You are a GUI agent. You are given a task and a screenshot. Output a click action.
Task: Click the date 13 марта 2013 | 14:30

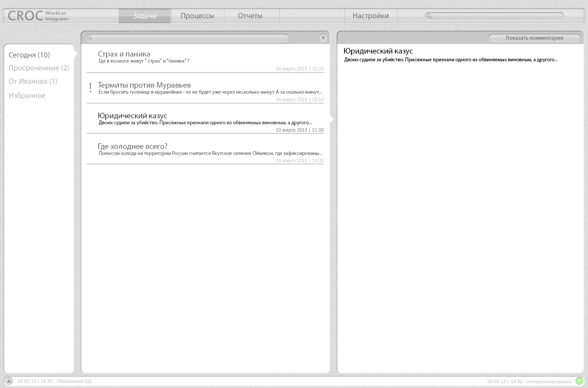click(x=300, y=161)
